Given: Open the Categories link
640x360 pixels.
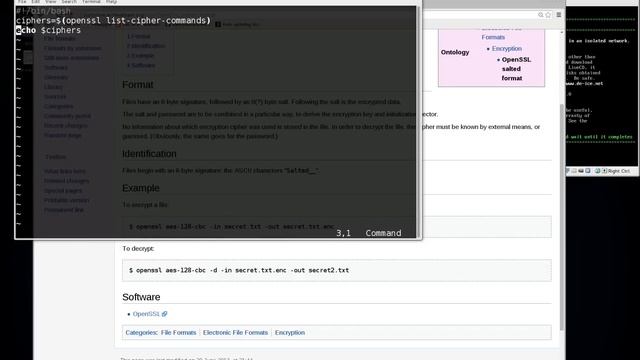Looking at the screenshot, I should click(141, 333).
